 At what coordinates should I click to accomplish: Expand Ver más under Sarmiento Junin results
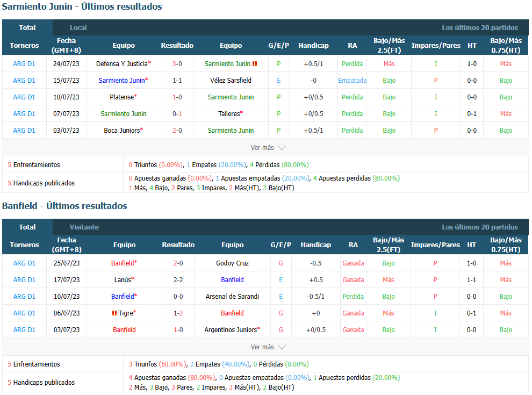(x=268, y=148)
